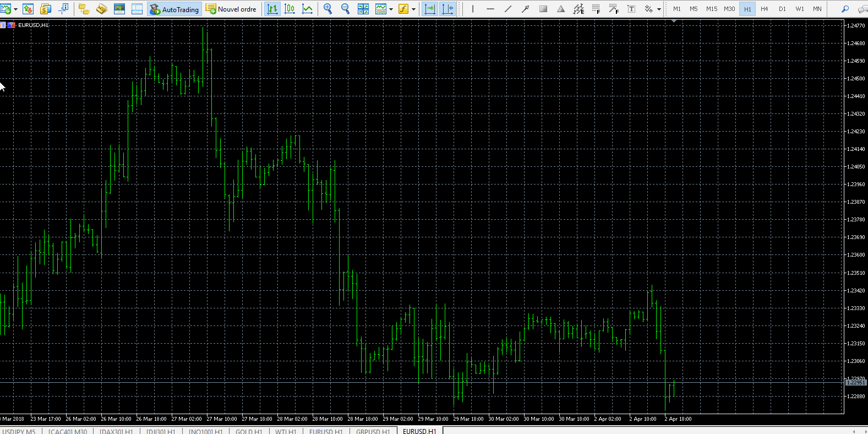Click the Zoom Out magnifier icon
Image resolution: width=868 pixels, height=434 pixels.
tap(346, 9)
